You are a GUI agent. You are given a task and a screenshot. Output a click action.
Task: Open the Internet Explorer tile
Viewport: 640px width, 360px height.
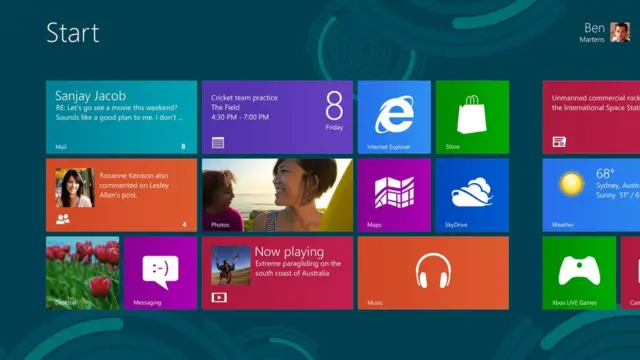tap(394, 117)
